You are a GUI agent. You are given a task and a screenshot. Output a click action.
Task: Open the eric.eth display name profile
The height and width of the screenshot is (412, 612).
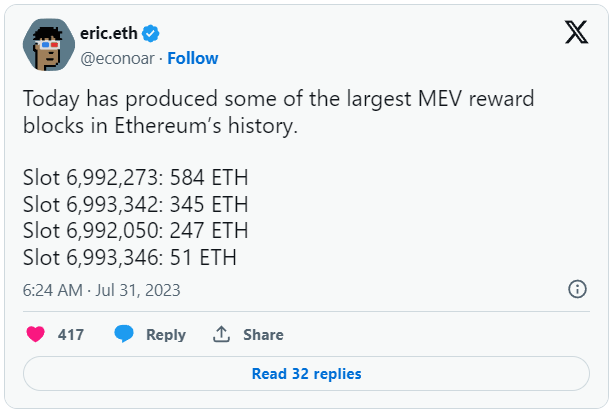click(x=109, y=34)
